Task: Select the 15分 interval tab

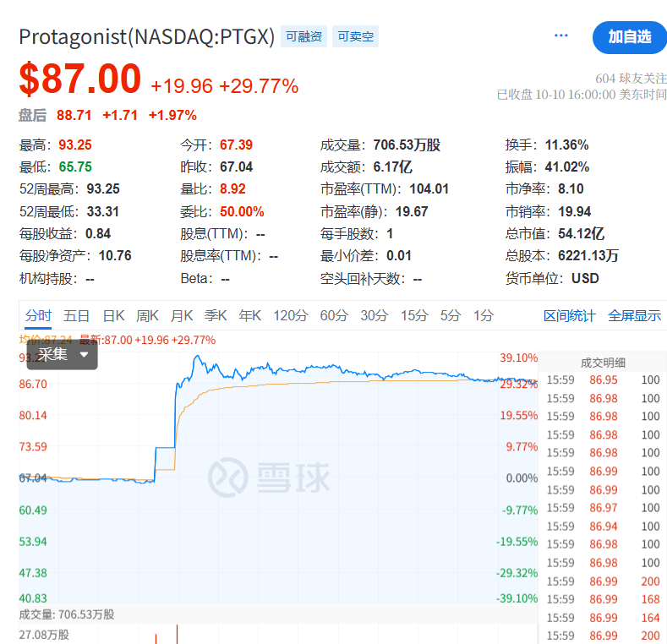Action: tap(413, 315)
